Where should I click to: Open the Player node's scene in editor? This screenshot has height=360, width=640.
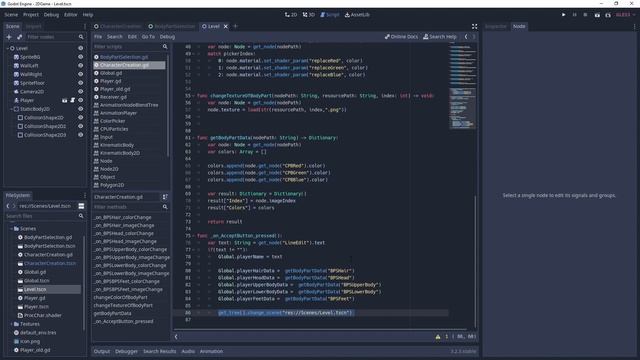point(64,100)
